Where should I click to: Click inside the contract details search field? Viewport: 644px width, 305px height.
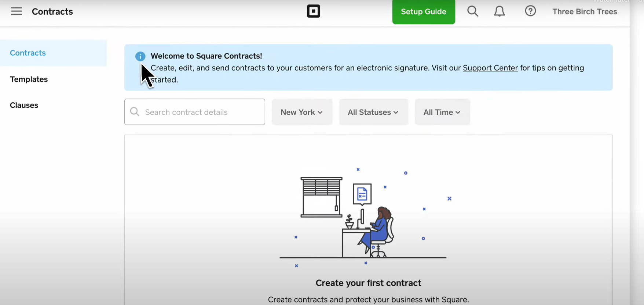click(194, 112)
